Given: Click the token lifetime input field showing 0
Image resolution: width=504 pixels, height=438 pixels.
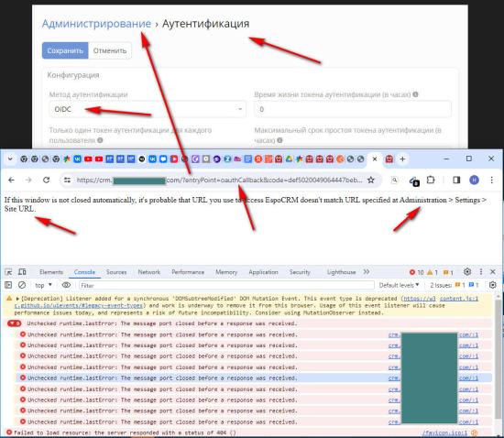Looking at the screenshot, I should [x=353, y=109].
